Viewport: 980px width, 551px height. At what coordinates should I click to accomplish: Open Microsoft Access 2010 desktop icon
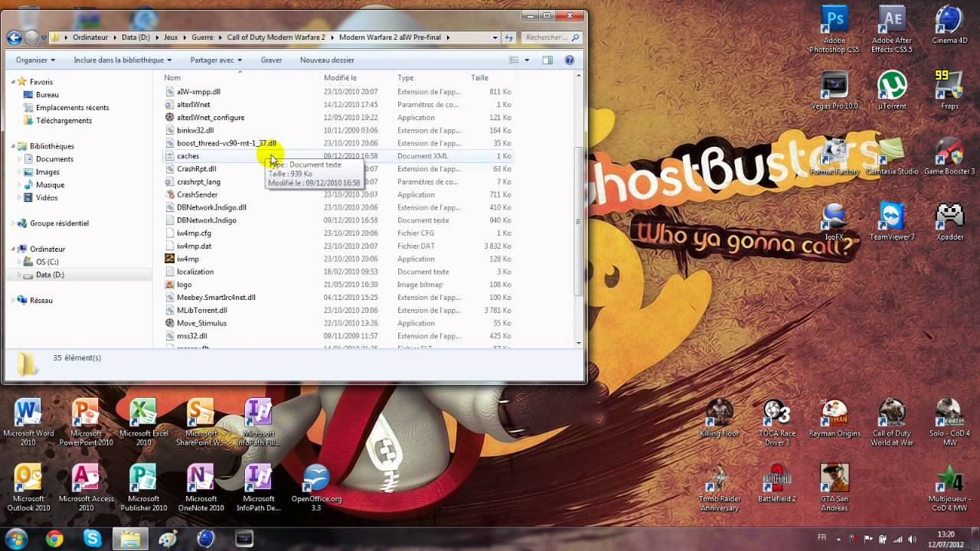86,488
